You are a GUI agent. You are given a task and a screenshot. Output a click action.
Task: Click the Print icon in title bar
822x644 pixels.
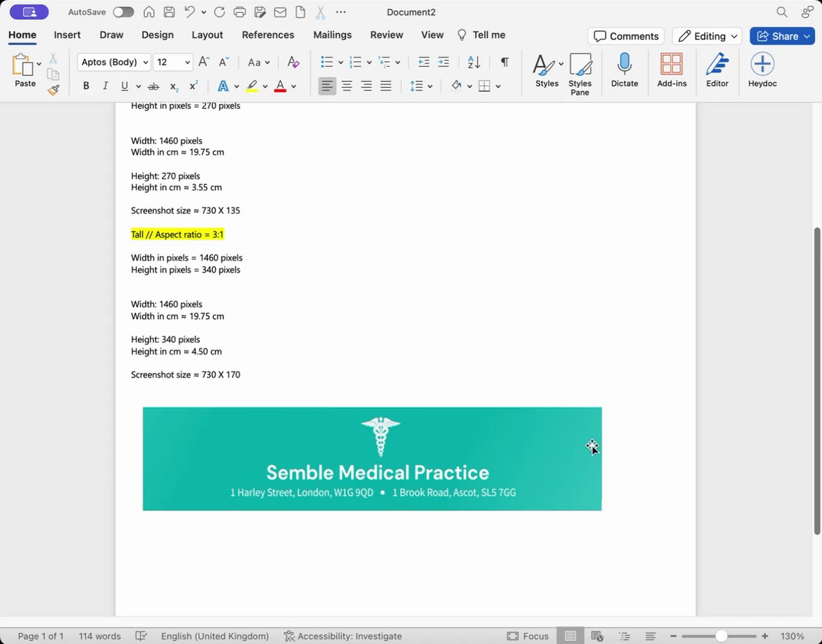click(x=240, y=12)
